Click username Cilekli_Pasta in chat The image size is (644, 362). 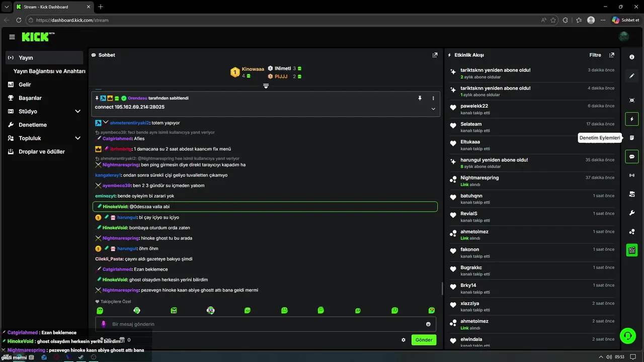tap(109, 259)
